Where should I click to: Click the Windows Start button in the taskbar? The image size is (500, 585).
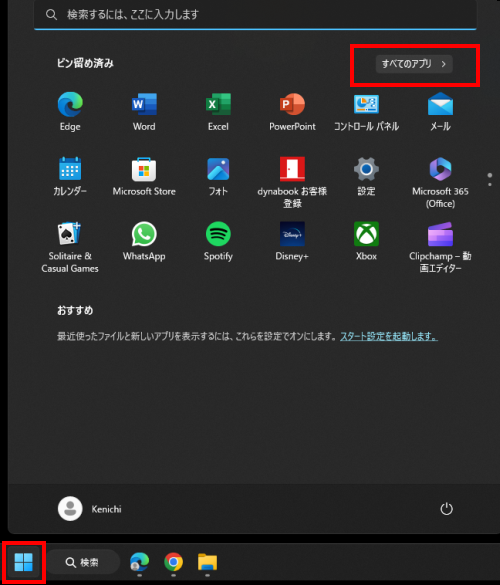click(x=24, y=562)
